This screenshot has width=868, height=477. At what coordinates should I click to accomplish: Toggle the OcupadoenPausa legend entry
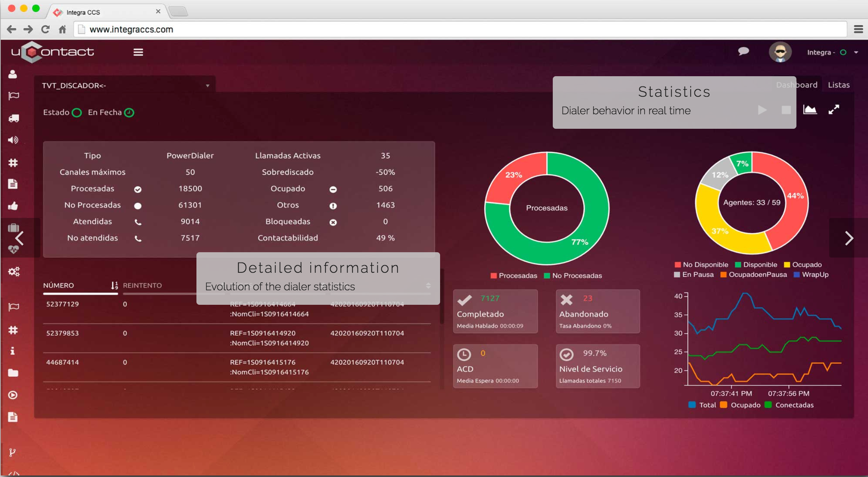point(754,274)
